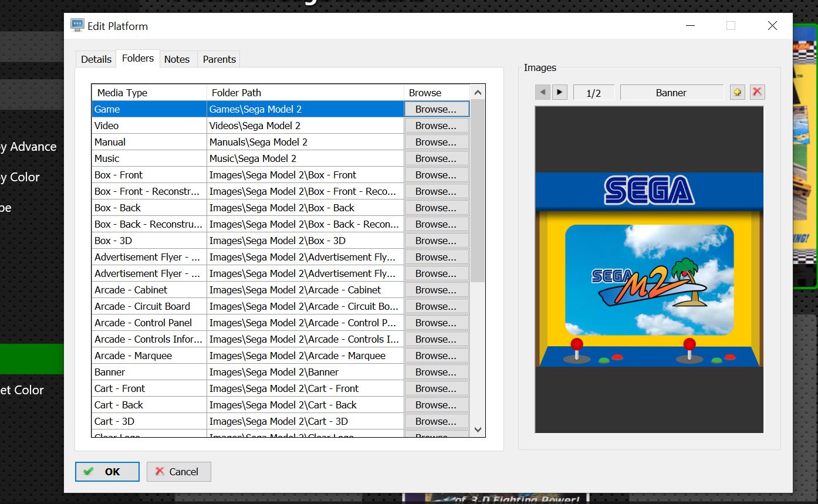Browse for the Music folder
The width and height of the screenshot is (818, 504).
(x=436, y=158)
